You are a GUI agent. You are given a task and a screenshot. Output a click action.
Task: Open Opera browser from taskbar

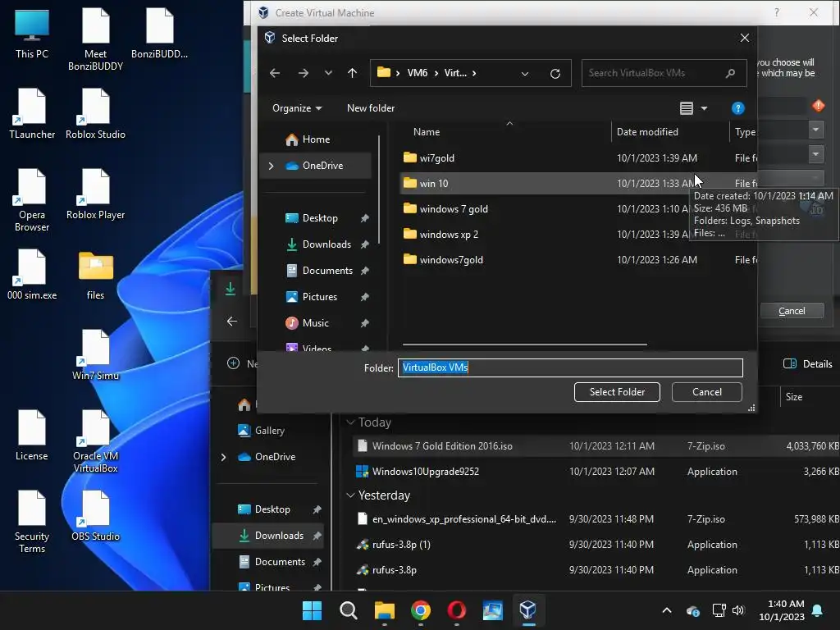coord(456,610)
